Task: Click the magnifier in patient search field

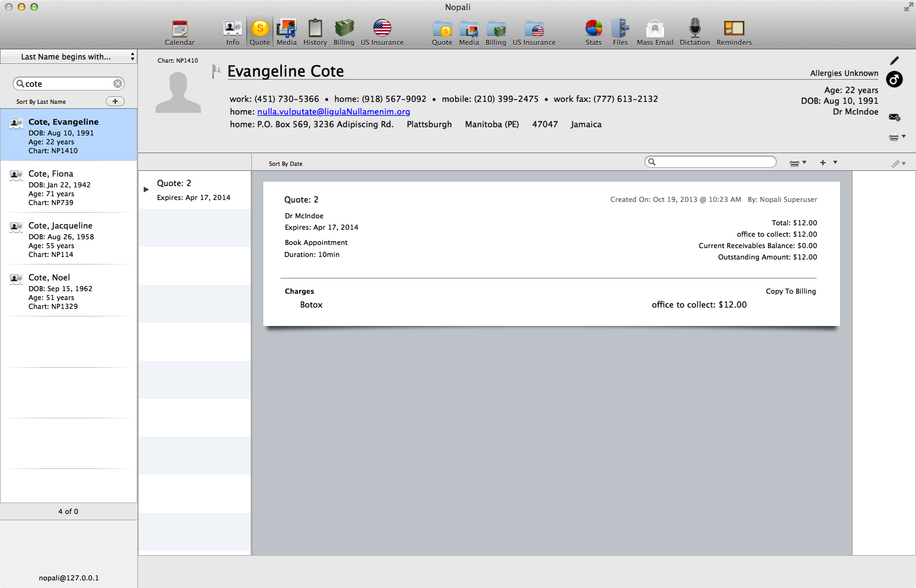Action: pos(20,84)
